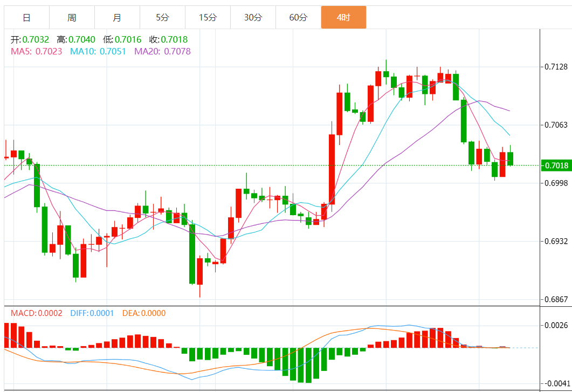The image size is (572, 392).
Task: Click the 0.7128 price axis label
Action: (x=556, y=67)
